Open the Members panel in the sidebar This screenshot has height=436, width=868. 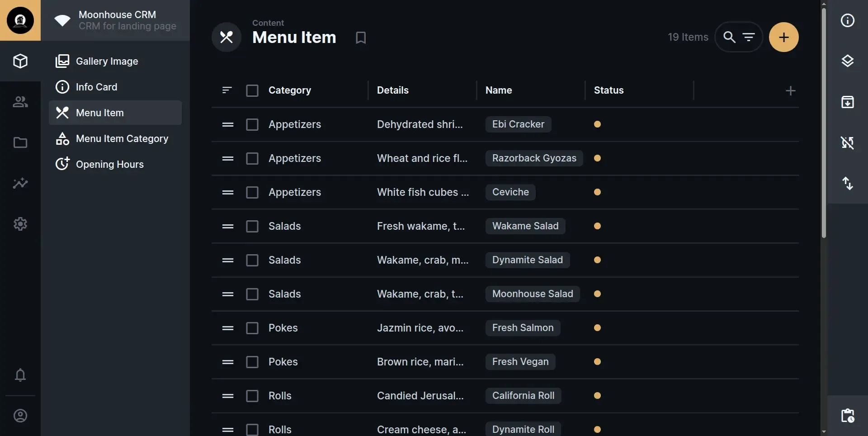[20, 102]
